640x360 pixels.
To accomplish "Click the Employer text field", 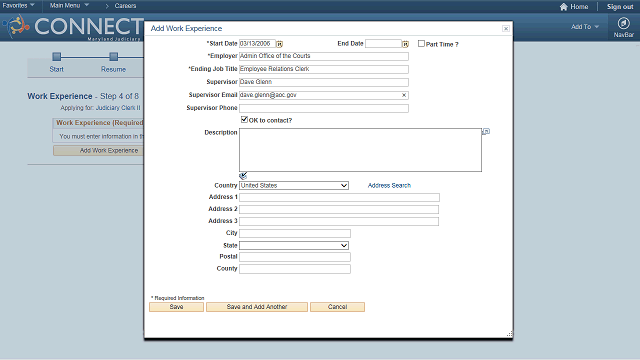I will click(x=324, y=56).
